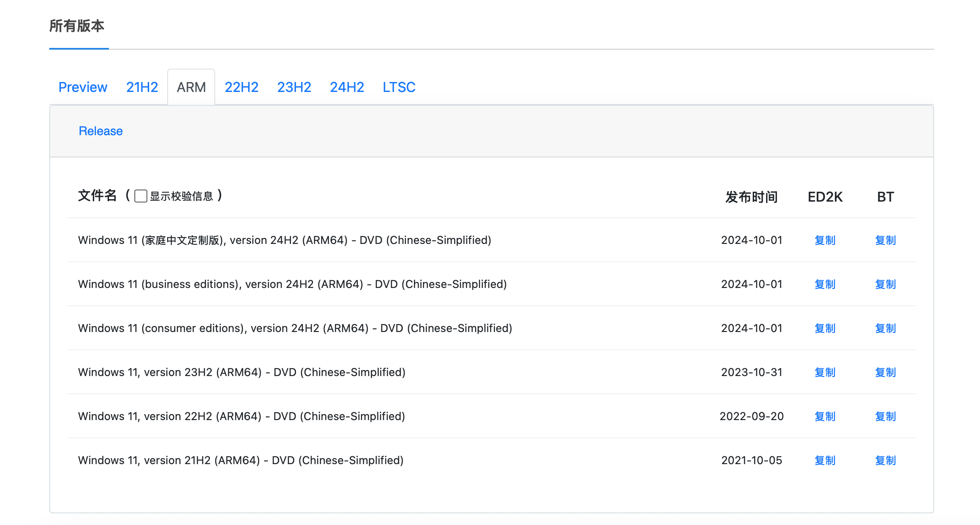980x525 pixels.
Task: Open the 21H2 tab
Action: [142, 87]
